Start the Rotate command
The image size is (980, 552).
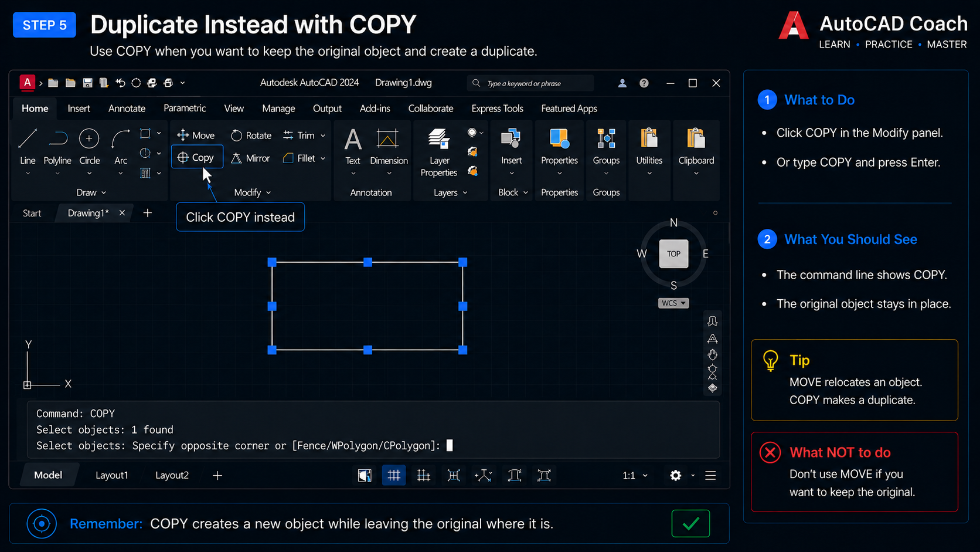[251, 136]
